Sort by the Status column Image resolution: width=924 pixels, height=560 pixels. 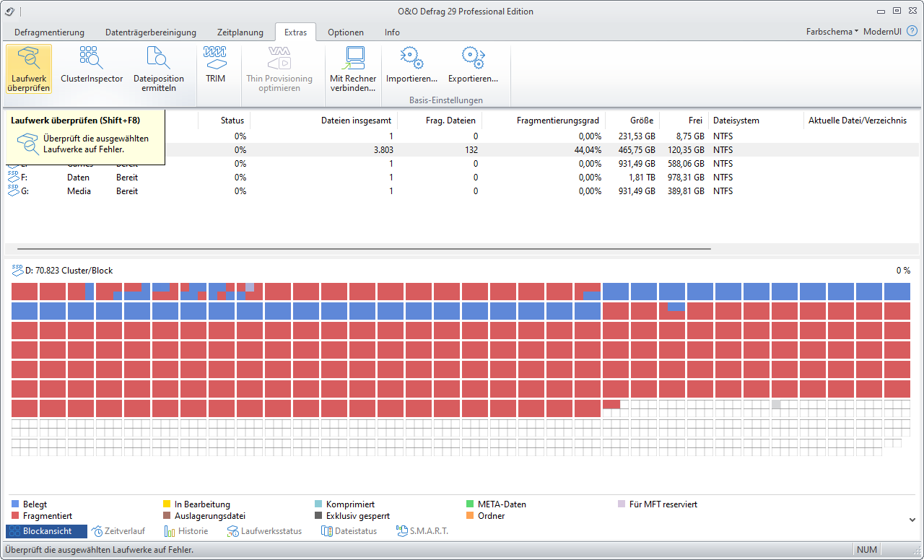224,121
